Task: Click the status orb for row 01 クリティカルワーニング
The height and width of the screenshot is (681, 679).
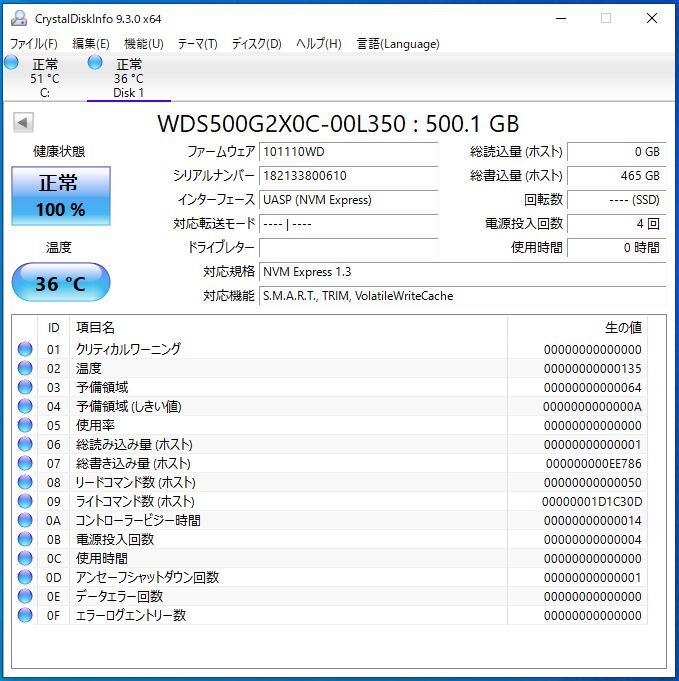Action: click(25, 349)
